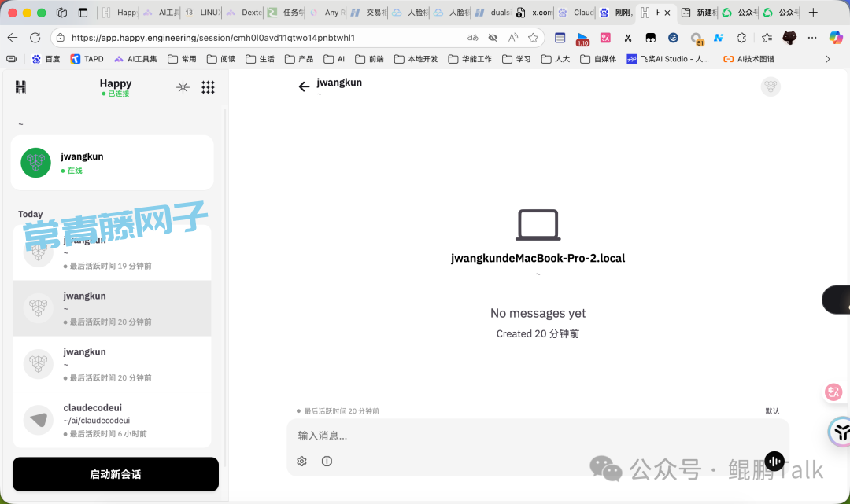
Task: Click the Happy logo icon at top left
Action: point(20,87)
